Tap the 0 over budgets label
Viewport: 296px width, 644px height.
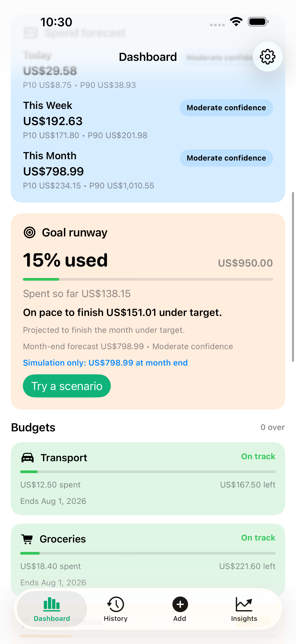272,427
